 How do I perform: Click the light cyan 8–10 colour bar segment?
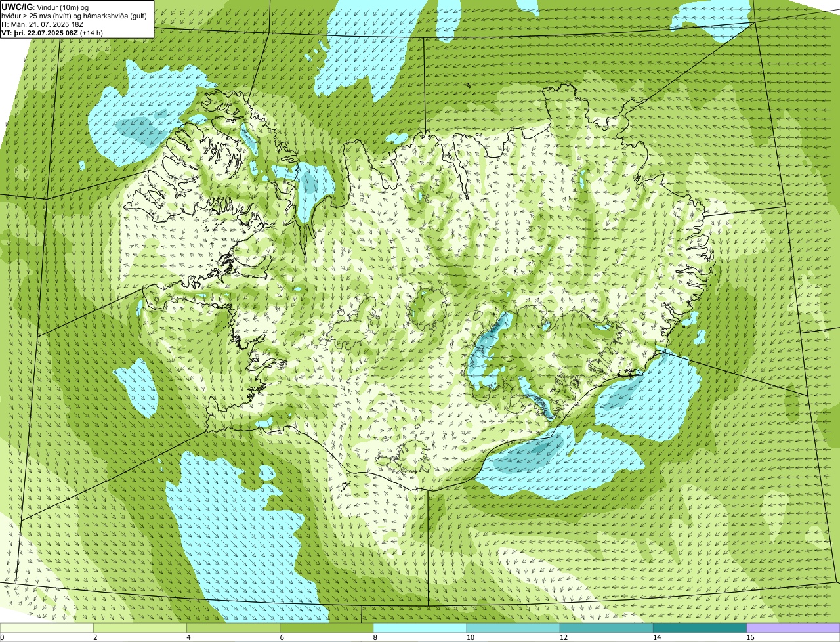click(x=419, y=628)
